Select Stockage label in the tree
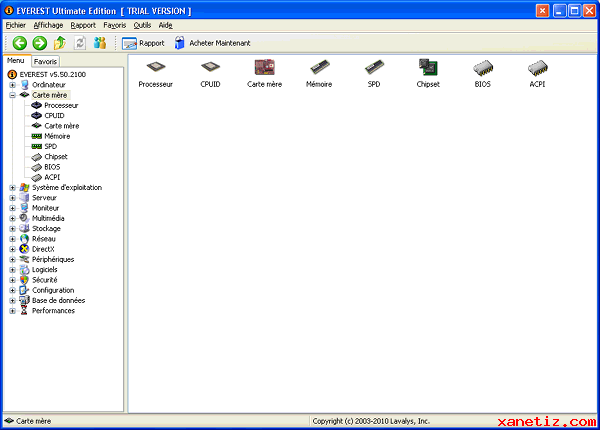600x430 pixels. [46, 229]
